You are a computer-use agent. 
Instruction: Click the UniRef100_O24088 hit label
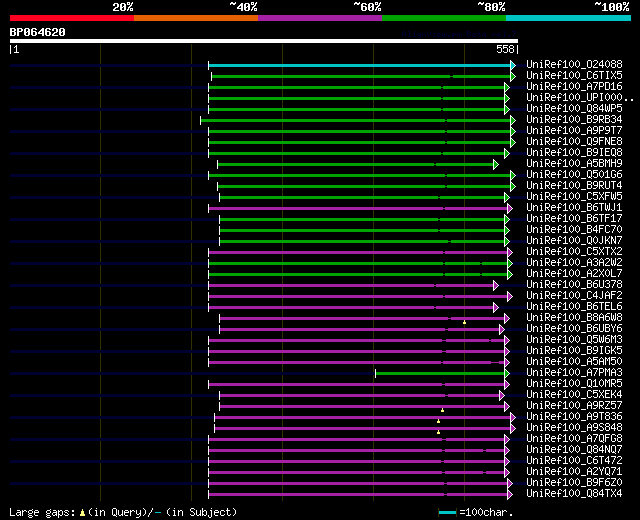574,64
